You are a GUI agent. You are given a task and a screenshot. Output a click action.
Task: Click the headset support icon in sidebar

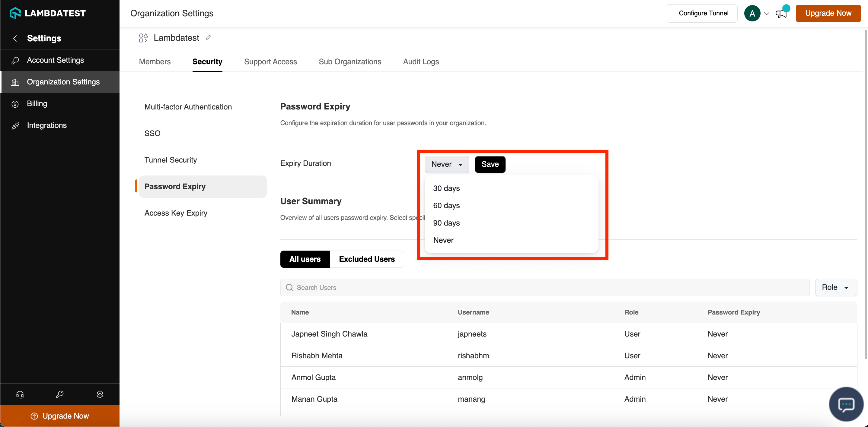click(x=20, y=394)
